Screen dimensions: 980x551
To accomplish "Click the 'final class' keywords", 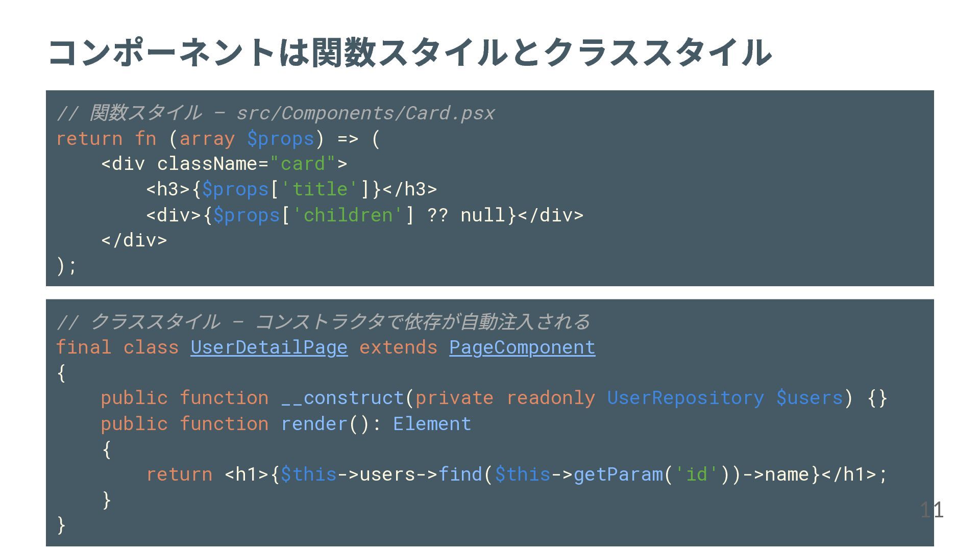I will 117,347.
